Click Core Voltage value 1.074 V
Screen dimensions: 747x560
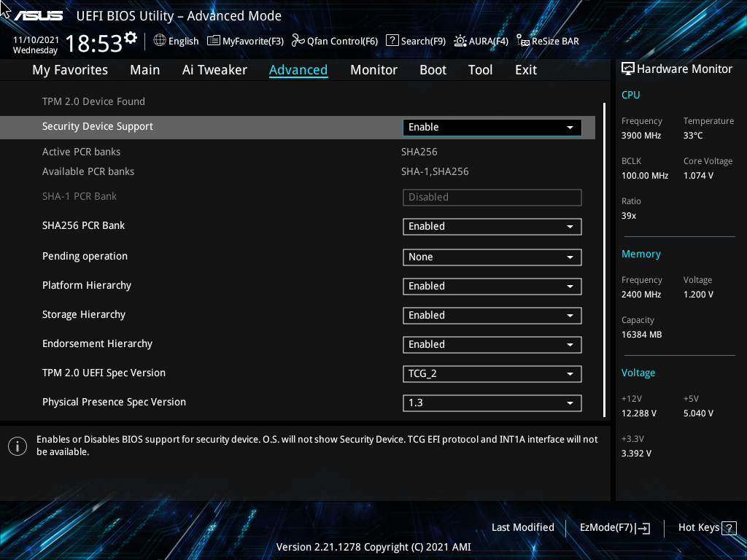(698, 175)
